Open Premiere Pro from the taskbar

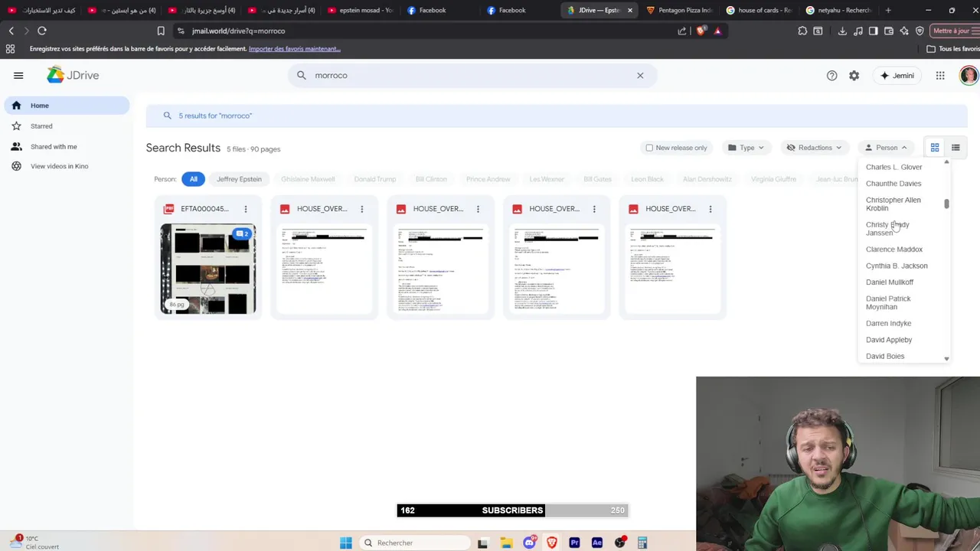(574, 543)
